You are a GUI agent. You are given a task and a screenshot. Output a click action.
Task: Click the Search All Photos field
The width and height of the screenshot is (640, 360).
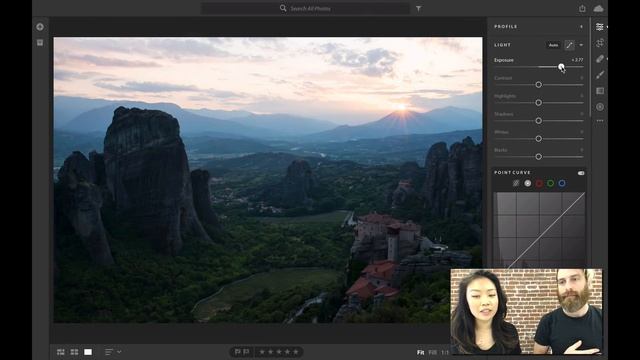tap(305, 9)
